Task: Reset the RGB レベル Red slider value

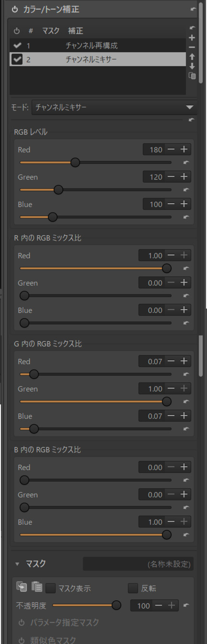Action: (186, 162)
